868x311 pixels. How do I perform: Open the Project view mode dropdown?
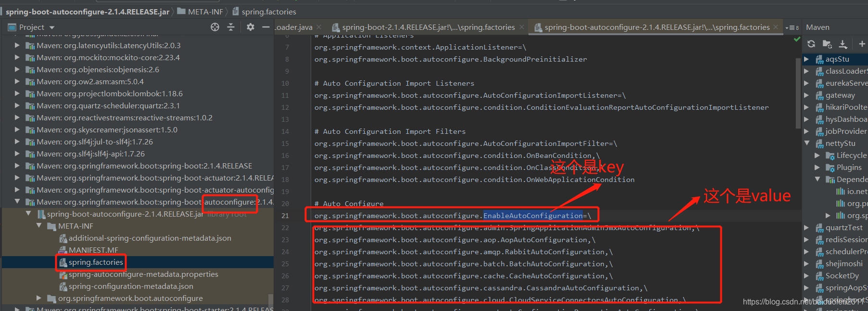click(52, 27)
